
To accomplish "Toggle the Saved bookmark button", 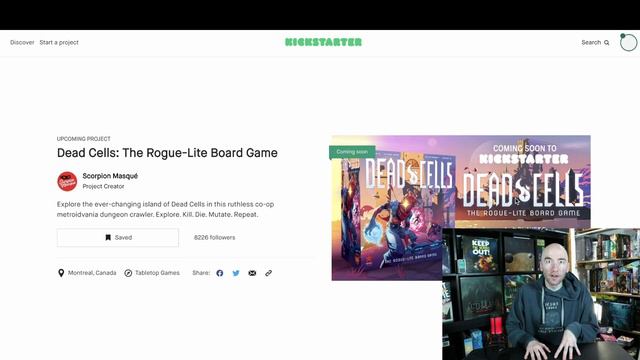I will tap(118, 238).
